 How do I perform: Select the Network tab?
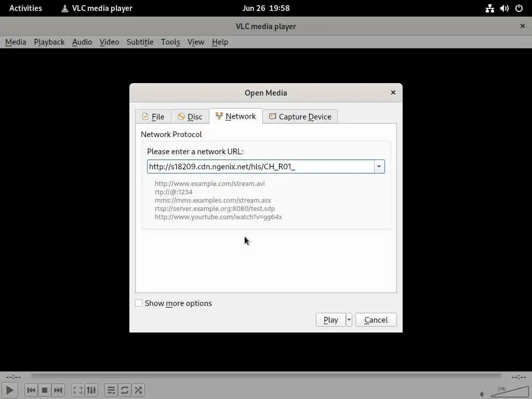pyautogui.click(x=236, y=116)
